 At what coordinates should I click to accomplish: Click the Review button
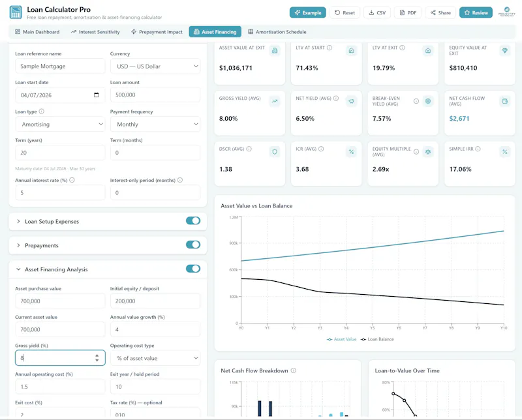click(476, 12)
